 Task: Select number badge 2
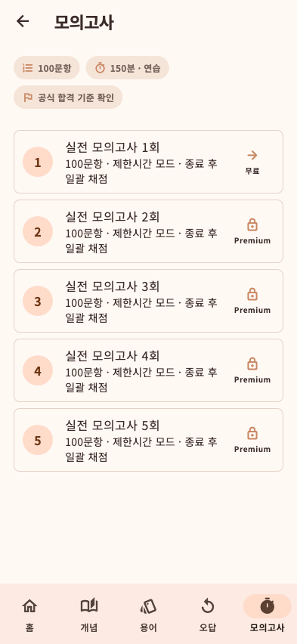coord(38,231)
